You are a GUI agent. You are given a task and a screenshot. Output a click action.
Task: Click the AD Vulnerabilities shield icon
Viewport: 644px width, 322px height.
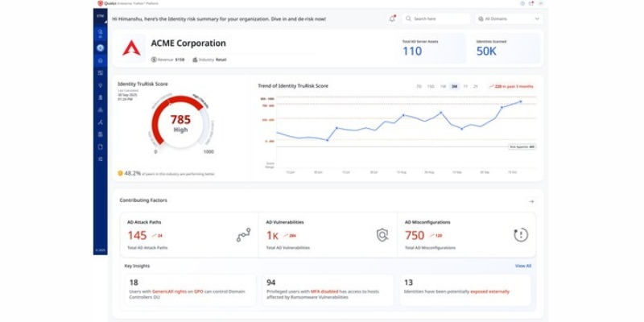pyautogui.click(x=383, y=235)
